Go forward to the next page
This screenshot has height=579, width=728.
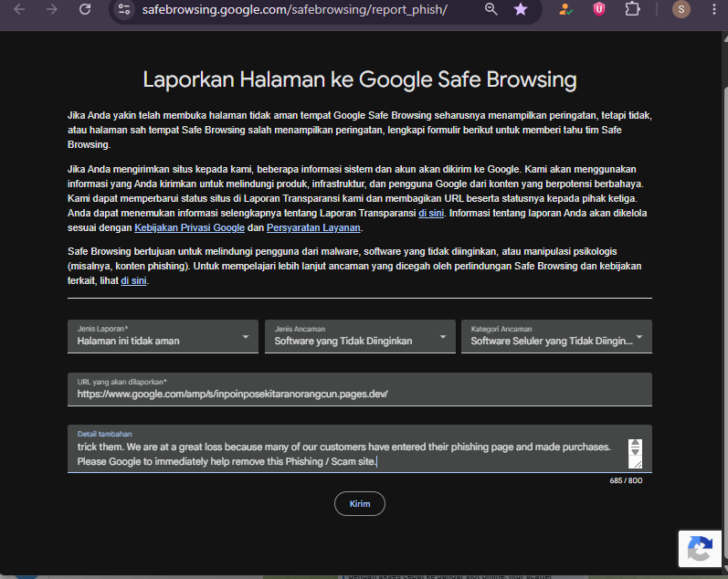[x=52, y=9]
